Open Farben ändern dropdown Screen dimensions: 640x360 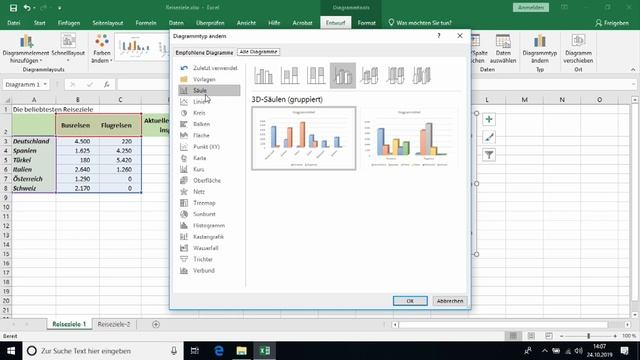coord(102,49)
